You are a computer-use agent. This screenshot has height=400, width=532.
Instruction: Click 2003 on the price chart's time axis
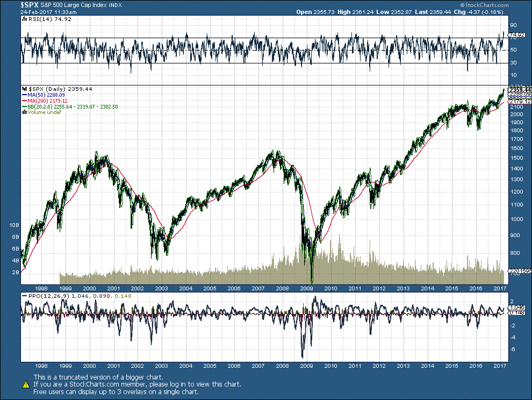[162, 289]
